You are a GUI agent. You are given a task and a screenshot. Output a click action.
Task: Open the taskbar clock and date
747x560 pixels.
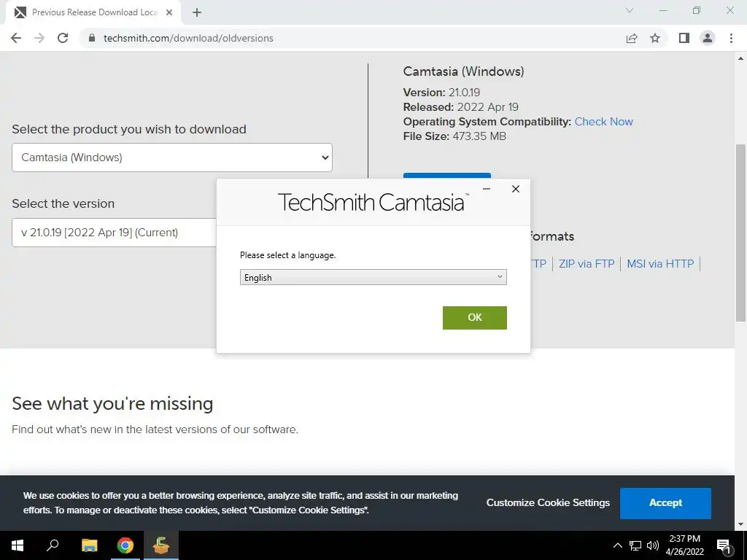(x=684, y=545)
